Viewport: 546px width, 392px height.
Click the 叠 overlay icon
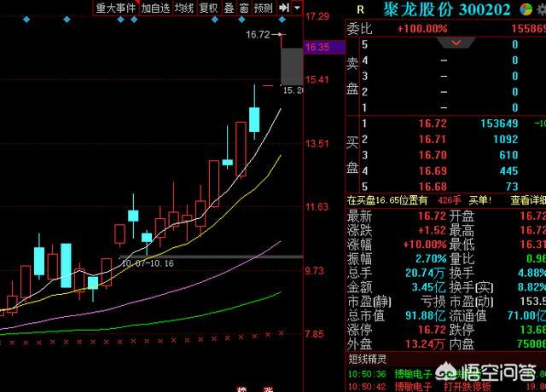tap(229, 8)
